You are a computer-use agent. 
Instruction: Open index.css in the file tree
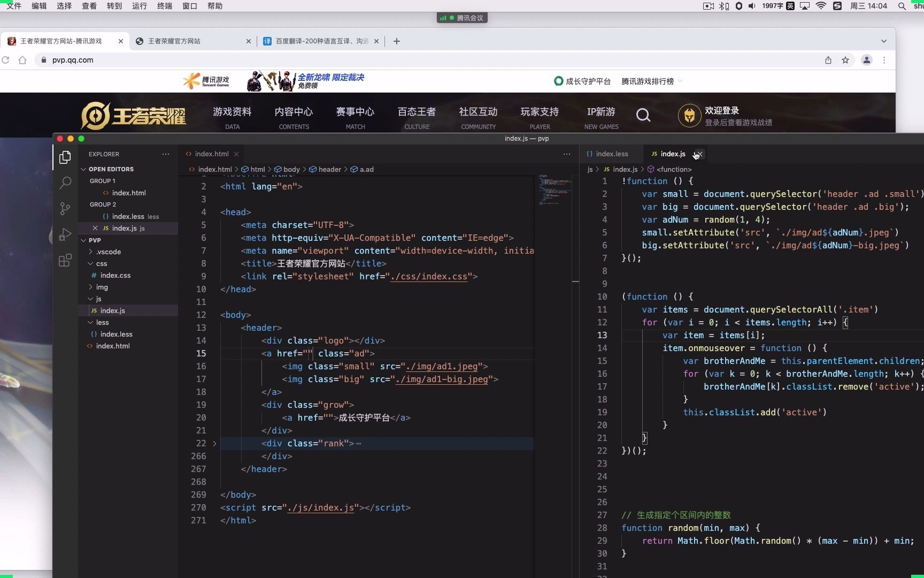(115, 275)
